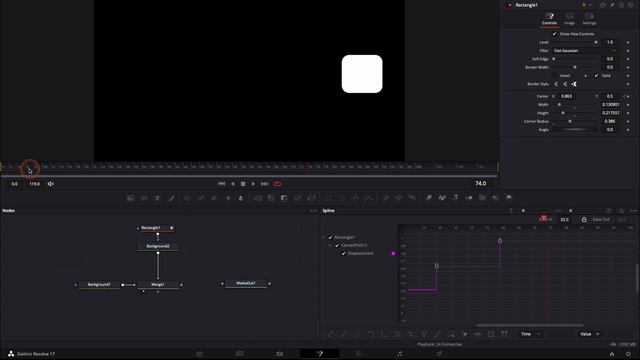Click the Angle value field
The image size is (640, 360).
[610, 129]
